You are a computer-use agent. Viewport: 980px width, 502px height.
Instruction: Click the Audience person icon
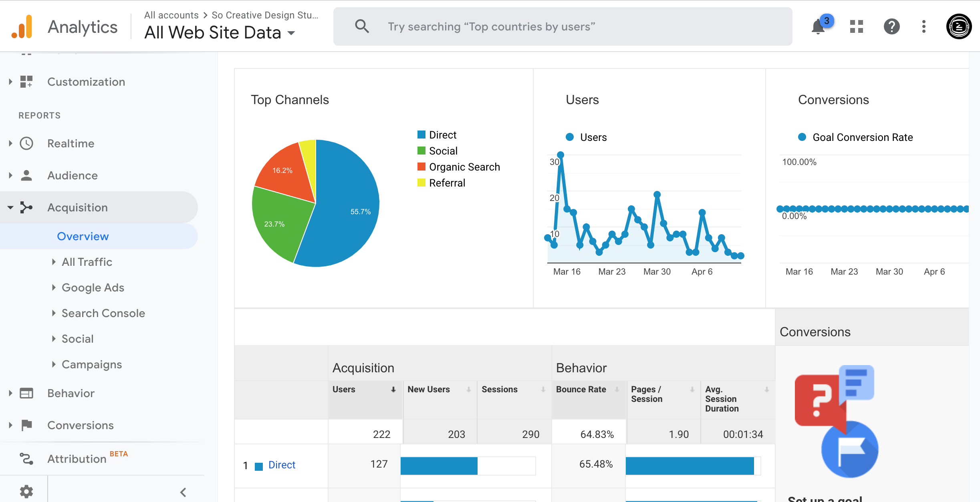[26, 175]
